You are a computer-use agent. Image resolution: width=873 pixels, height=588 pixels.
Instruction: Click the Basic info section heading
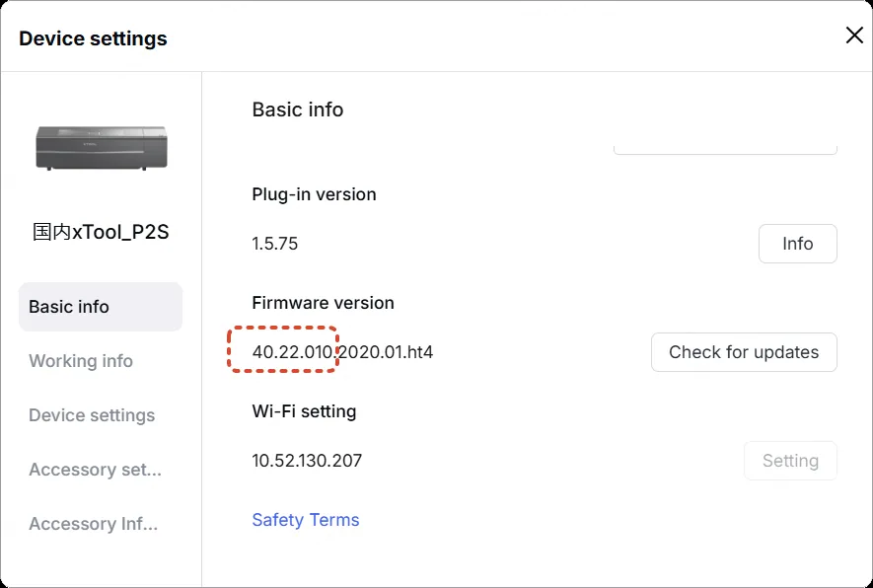pyautogui.click(x=298, y=110)
